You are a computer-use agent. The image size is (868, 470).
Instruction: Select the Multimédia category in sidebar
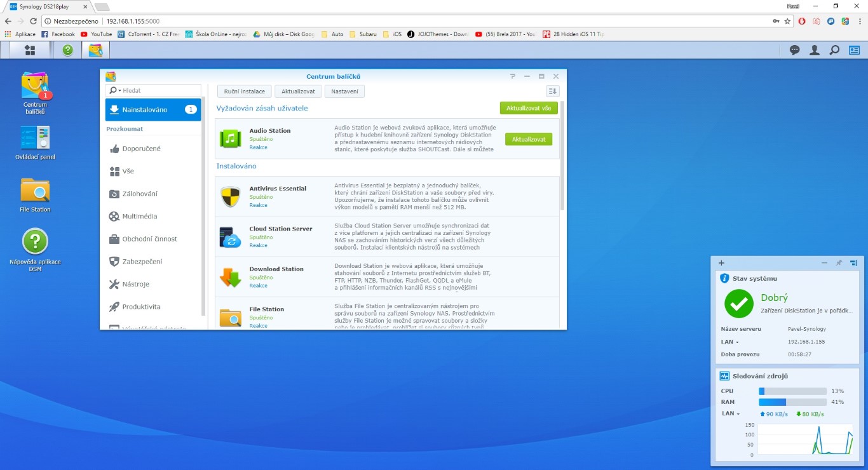139,217
